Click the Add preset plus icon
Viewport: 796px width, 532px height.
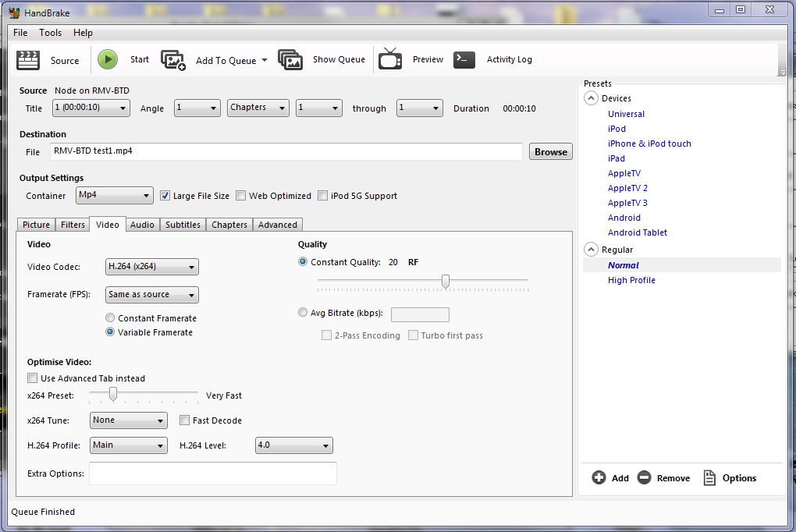point(599,477)
